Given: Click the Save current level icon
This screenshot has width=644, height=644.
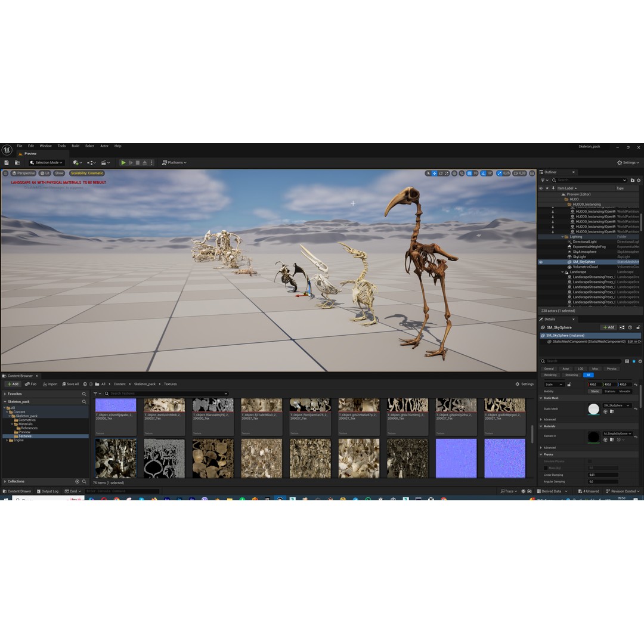Looking at the screenshot, I should [7, 163].
